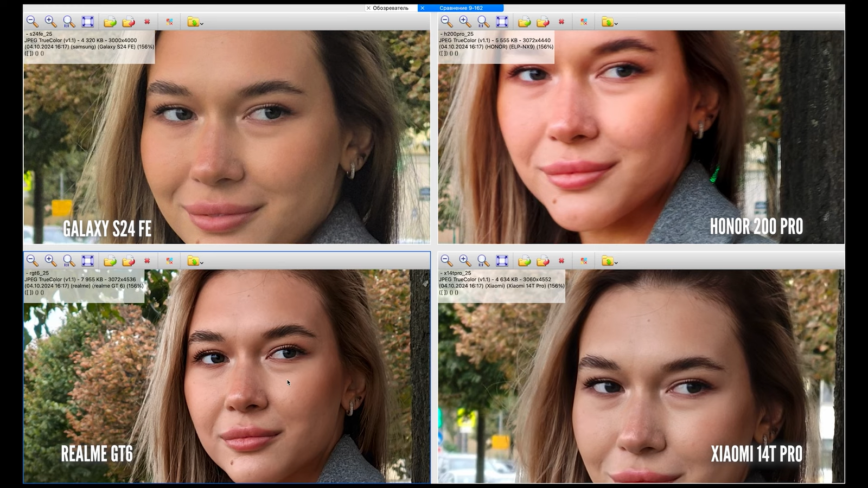Zoom out in the h200pro_25 panel

[446, 22]
